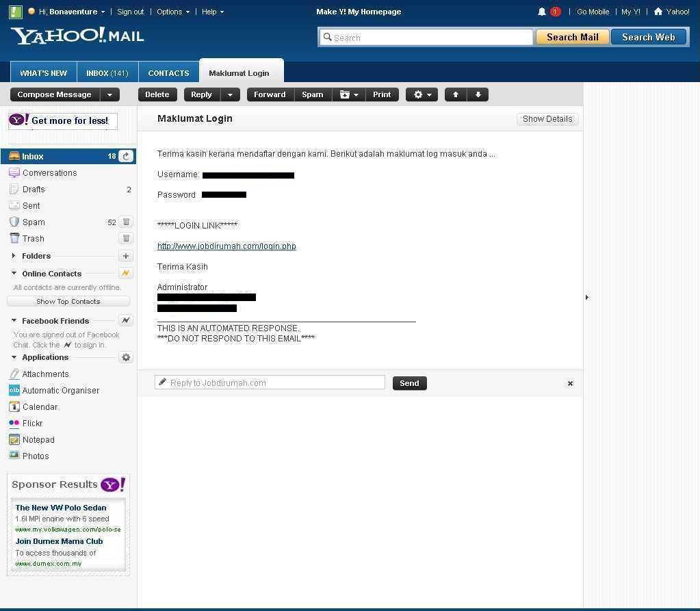
Task: Mark message as Spam
Action: (x=313, y=94)
